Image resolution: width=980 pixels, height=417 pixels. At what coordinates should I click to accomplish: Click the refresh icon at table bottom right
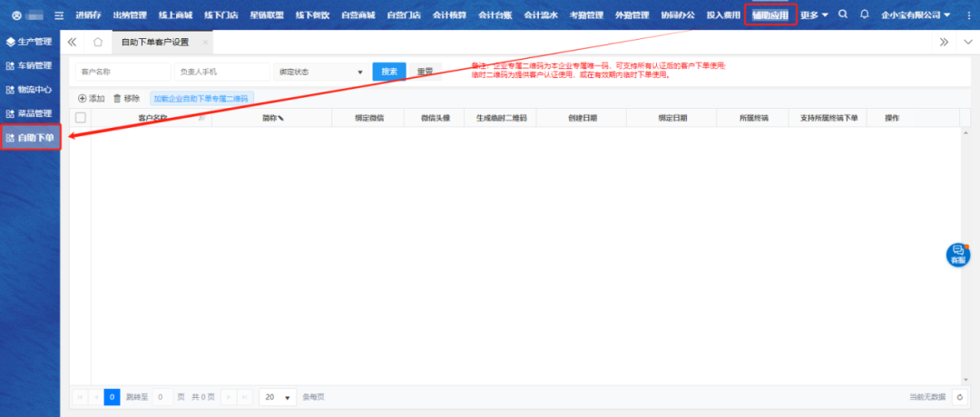pos(959,397)
